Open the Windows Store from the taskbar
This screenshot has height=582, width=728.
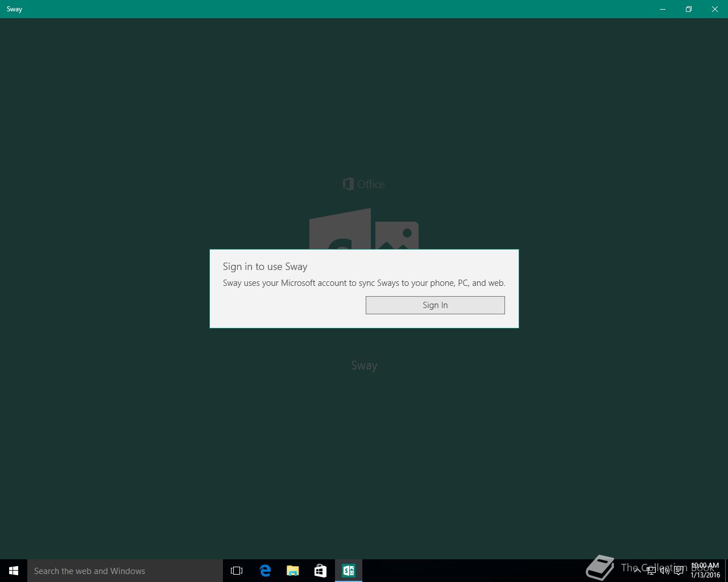click(x=320, y=571)
